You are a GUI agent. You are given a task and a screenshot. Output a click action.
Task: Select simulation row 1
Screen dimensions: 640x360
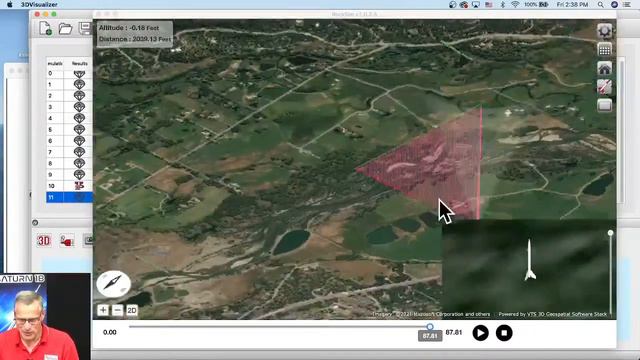coord(69,84)
